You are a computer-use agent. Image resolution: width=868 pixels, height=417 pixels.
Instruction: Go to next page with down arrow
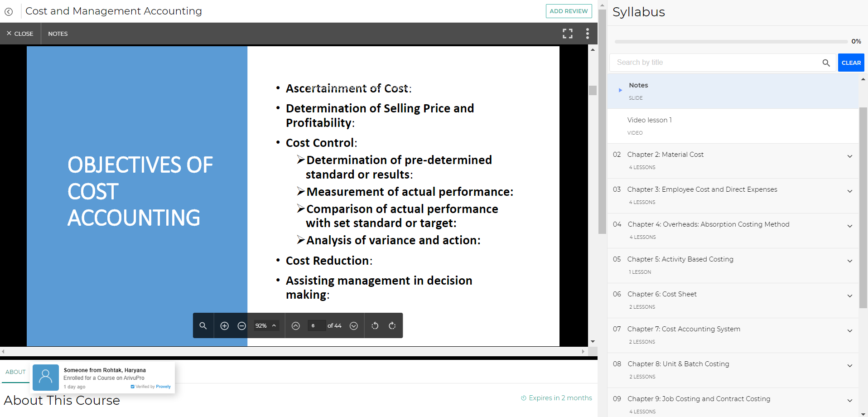click(354, 326)
